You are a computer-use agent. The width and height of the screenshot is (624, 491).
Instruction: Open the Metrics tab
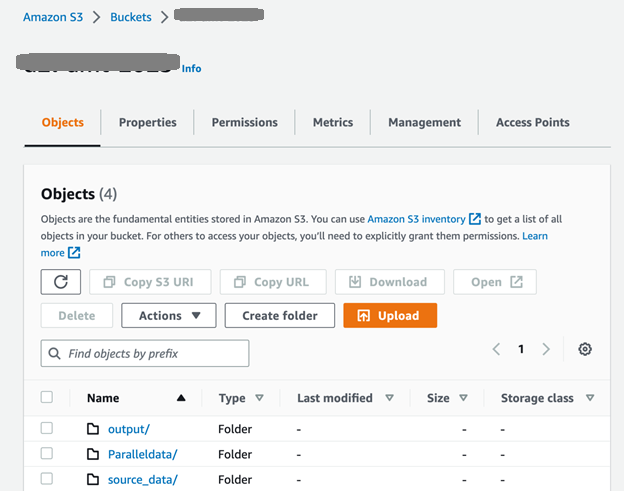pyautogui.click(x=333, y=123)
